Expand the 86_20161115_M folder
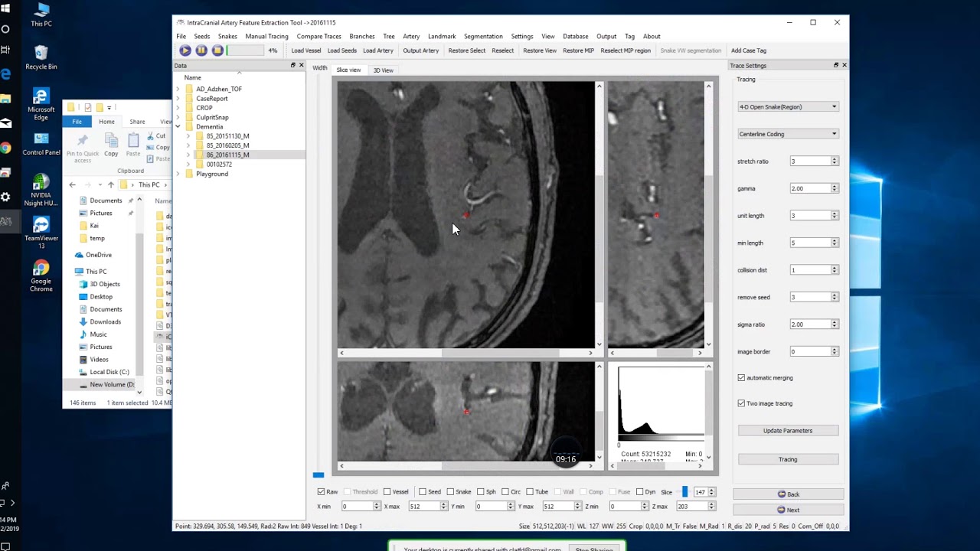 pyautogui.click(x=188, y=155)
